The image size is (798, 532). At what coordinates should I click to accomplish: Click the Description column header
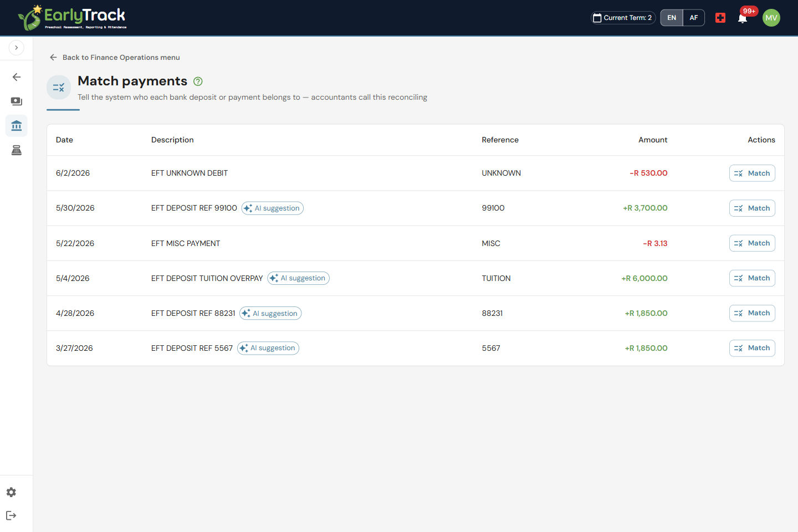(x=172, y=140)
